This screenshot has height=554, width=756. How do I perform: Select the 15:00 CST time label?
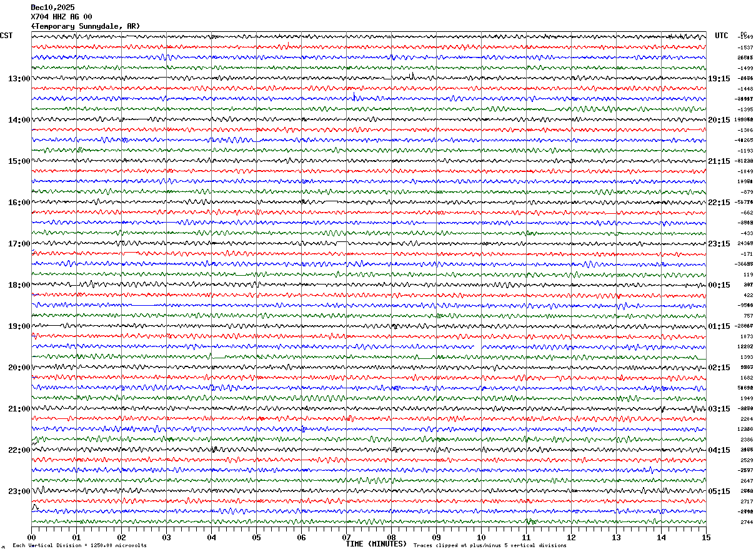[19, 161]
